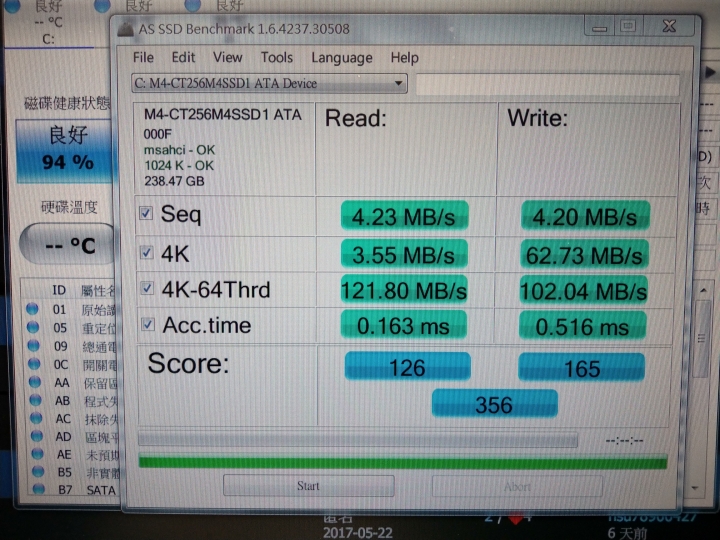Click the 94 % health status box in background window

pyautogui.click(x=64, y=152)
